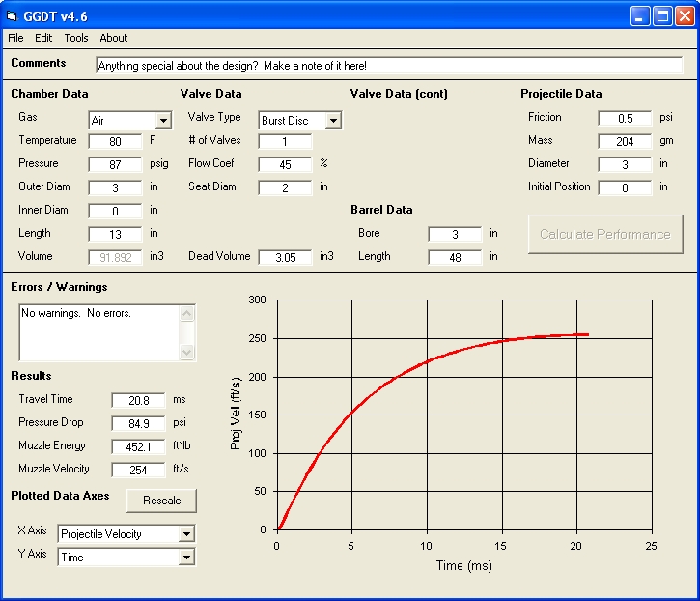Image resolution: width=700 pixels, height=601 pixels.
Task: Open the About menu
Action: [x=114, y=38]
